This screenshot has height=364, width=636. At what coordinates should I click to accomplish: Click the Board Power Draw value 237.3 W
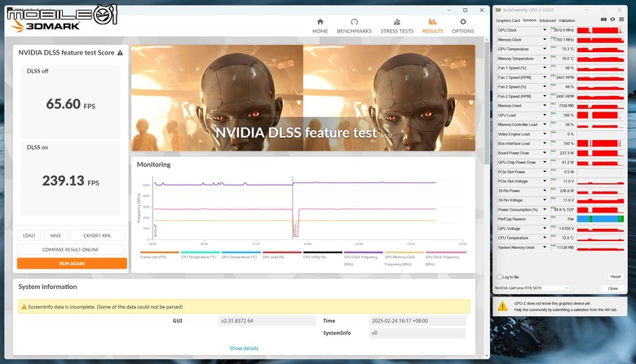[x=565, y=152]
